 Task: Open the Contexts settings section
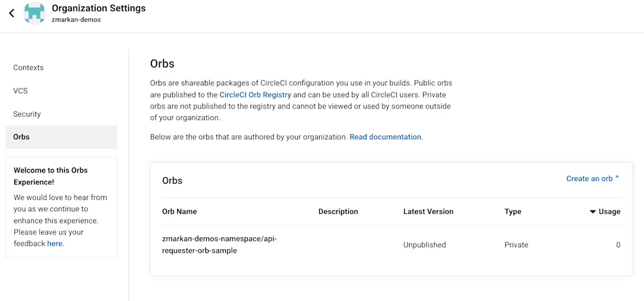[28, 68]
